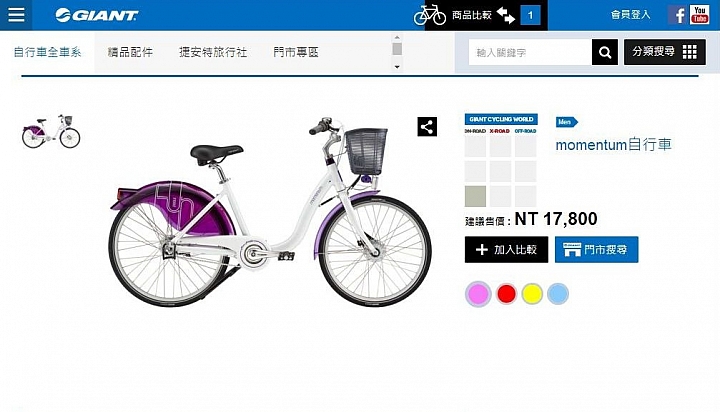Open the YouTube icon
This screenshot has width=720, height=412.
699,15
